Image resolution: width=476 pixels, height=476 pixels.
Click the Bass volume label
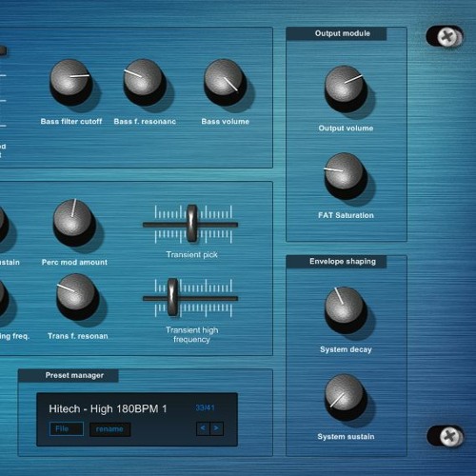tap(225, 121)
